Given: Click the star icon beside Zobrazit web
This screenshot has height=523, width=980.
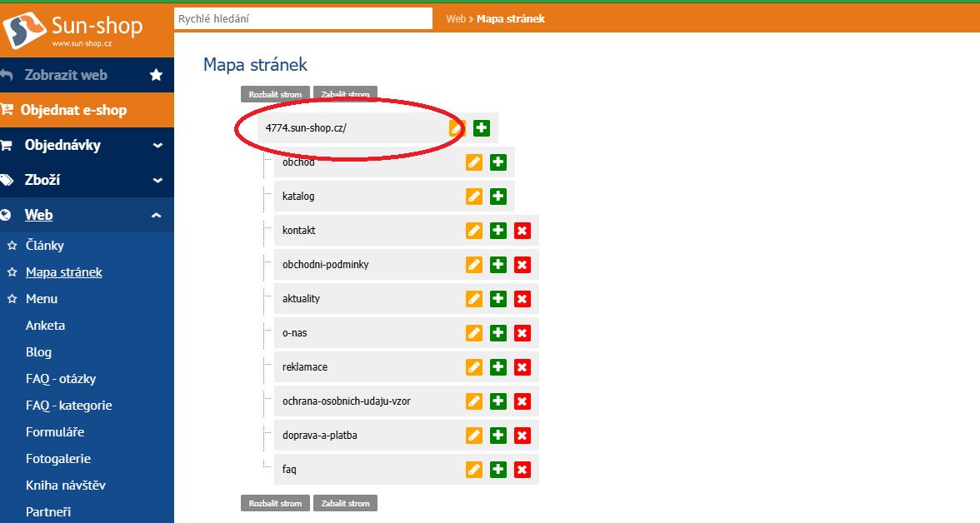Looking at the screenshot, I should point(156,75).
